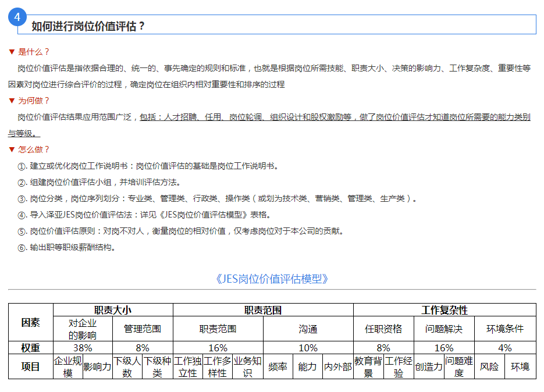Click the 38% weight cell
Screen dimensions: 544x392
pos(83,348)
